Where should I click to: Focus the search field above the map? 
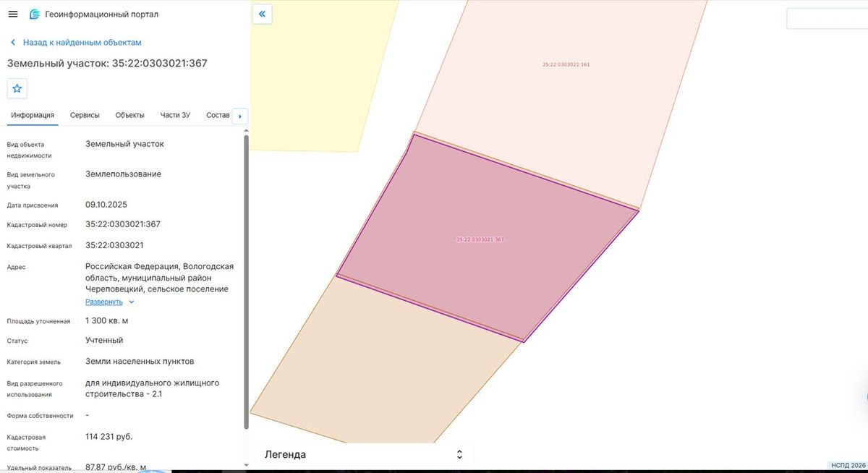click(x=827, y=19)
